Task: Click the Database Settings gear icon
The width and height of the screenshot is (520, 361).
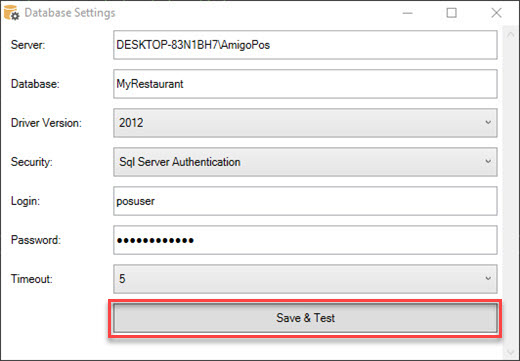Action: pyautogui.click(x=12, y=13)
